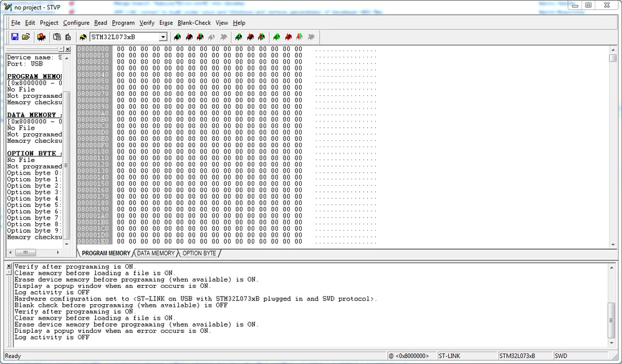This screenshot has width=622, height=364.
Task: Click the blue floppy Save icon
Action: 15,37
